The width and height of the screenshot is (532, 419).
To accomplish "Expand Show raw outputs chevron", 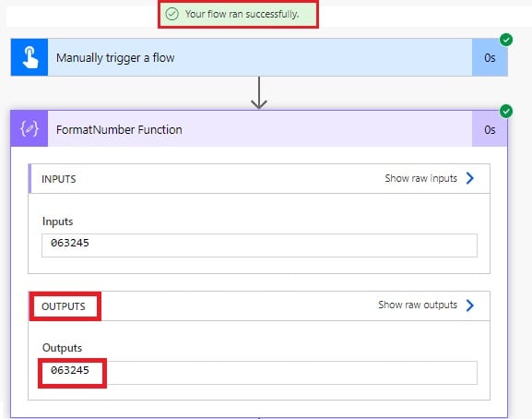I will (x=470, y=305).
